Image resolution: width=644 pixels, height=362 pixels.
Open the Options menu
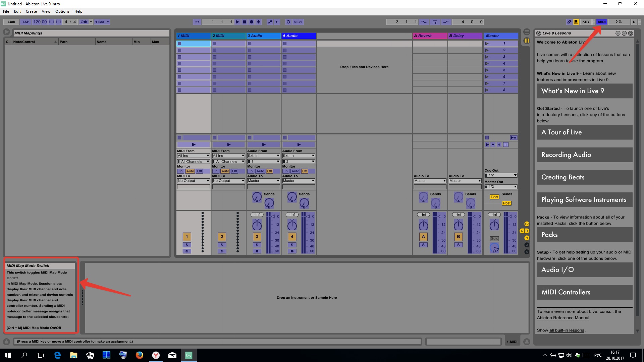[x=62, y=11]
